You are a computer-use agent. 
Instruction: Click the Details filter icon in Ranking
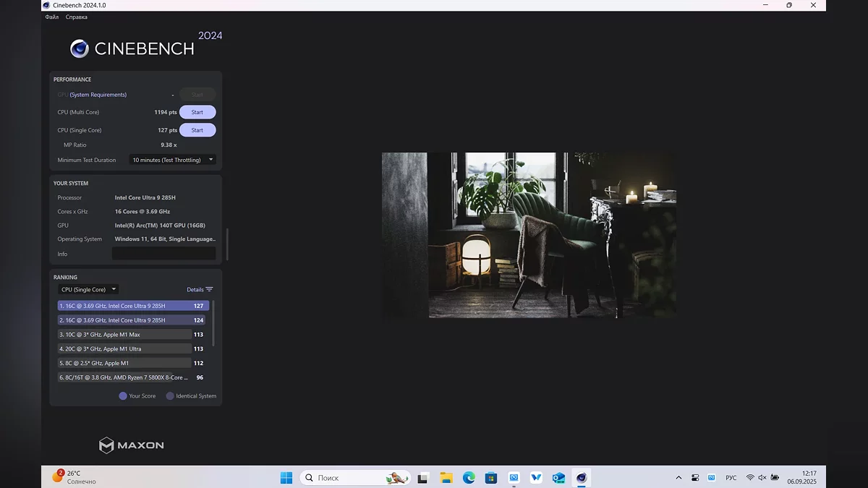[x=209, y=289]
